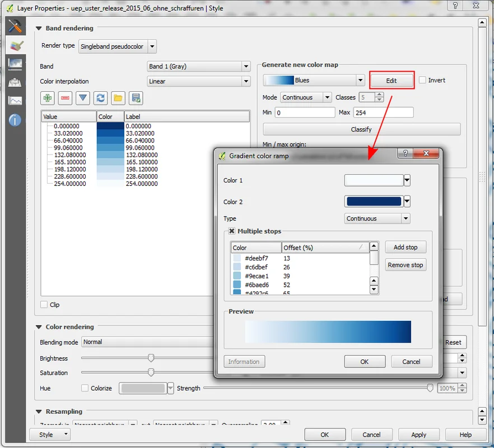
Task: Click the blue triangle sort colormap icon
Action: coord(83,98)
